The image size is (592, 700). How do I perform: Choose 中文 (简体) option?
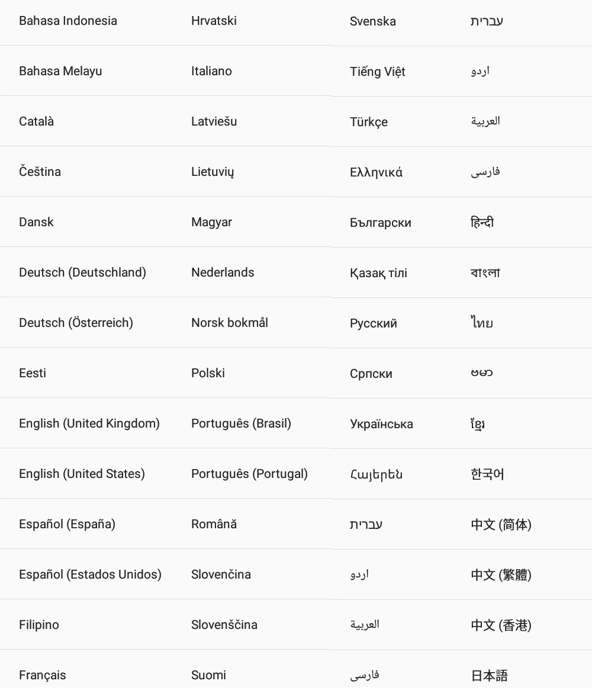[501, 524]
